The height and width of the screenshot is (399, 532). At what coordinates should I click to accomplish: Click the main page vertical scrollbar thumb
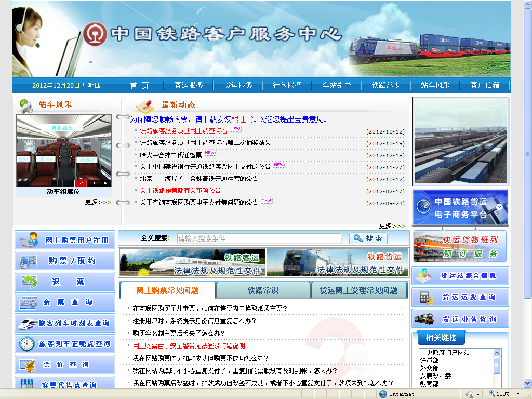[528, 154]
